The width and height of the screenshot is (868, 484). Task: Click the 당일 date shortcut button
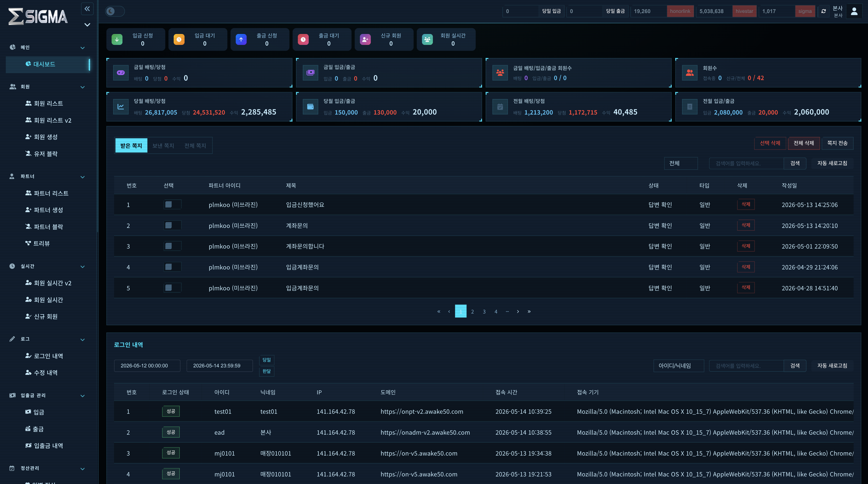267,360
